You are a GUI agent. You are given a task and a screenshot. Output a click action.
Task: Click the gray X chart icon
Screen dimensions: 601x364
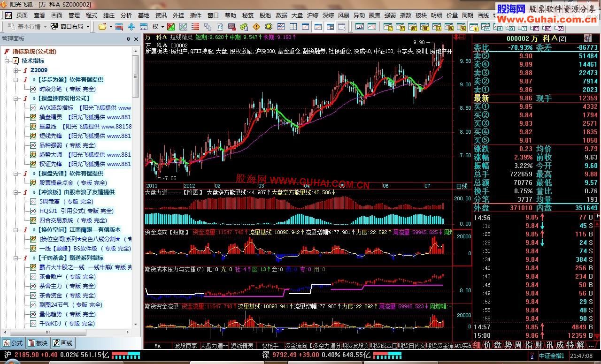click(183, 27)
